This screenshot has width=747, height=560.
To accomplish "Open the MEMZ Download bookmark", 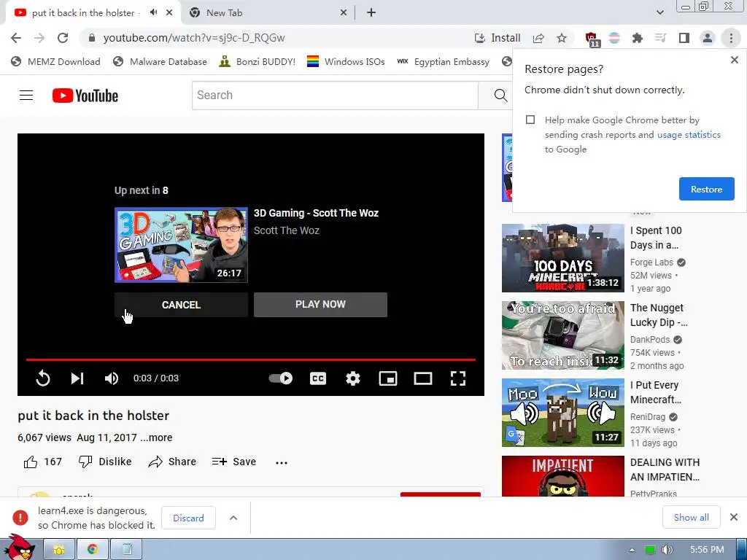I will pyautogui.click(x=55, y=61).
